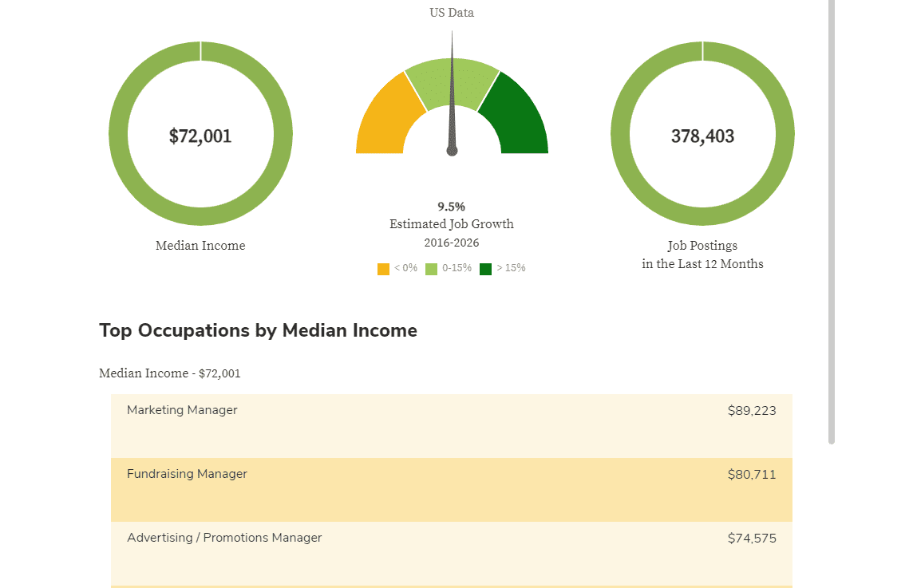Screen dimensions: 917x588
Task: Click the $74,575 income value
Action: point(752,539)
